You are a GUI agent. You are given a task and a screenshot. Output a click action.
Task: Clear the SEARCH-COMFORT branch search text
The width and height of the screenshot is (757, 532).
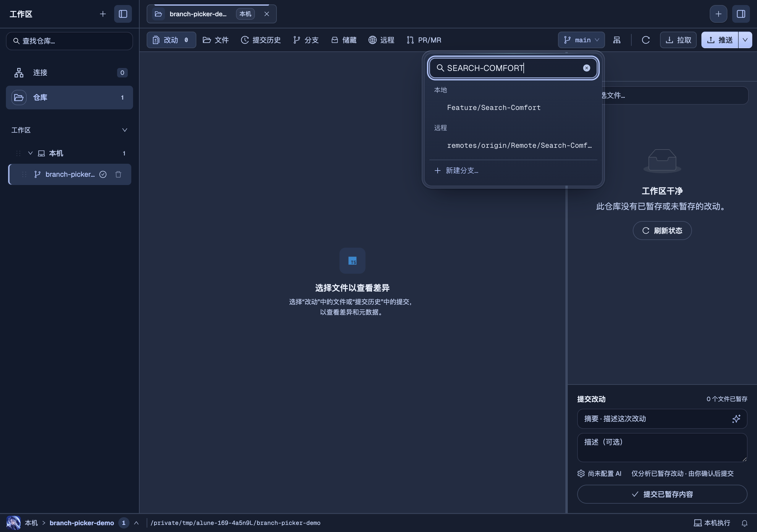click(587, 68)
